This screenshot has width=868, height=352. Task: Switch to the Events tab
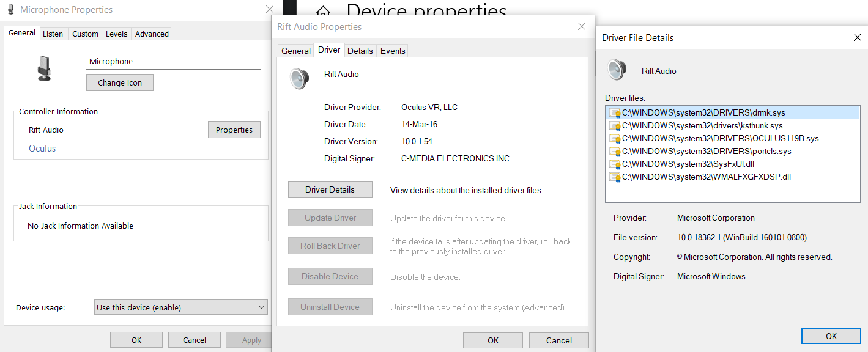click(x=393, y=51)
